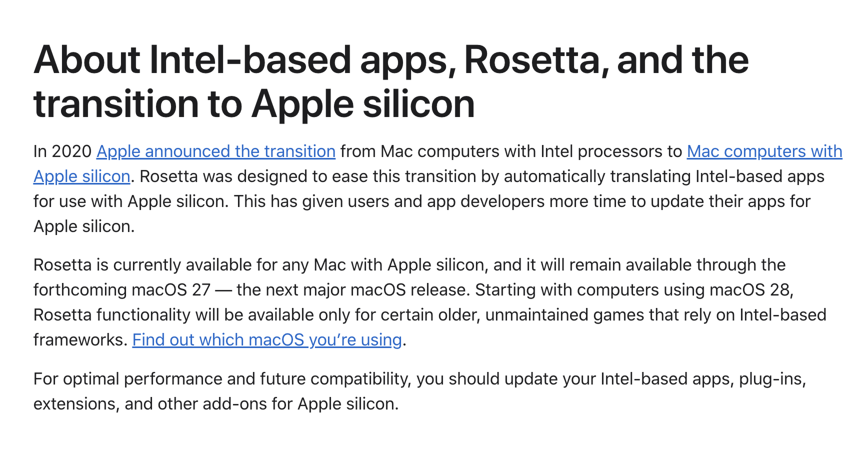This screenshot has width=868, height=452.
Task: Click "In 2020" at the first paragraph start
Action: [62, 151]
